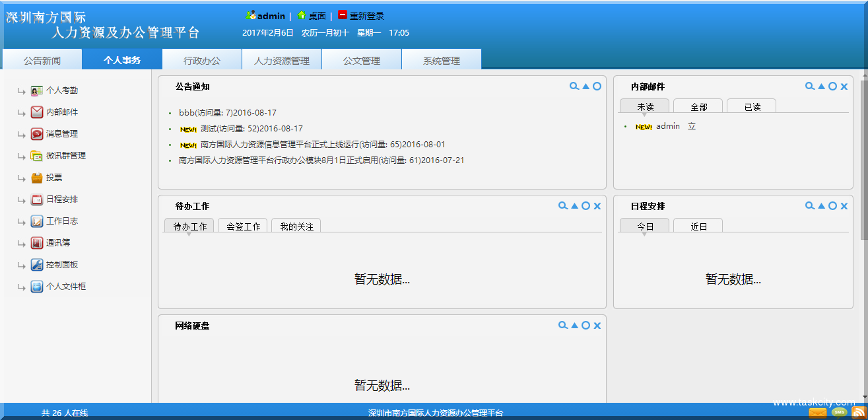Refresh the 待办工作 panel
The image size is (868, 420).
pos(585,205)
